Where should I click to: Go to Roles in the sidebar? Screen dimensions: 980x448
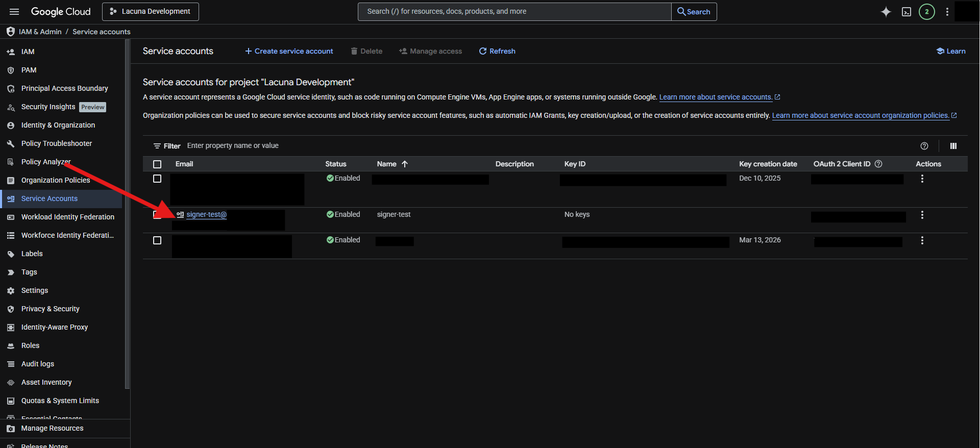[30, 345]
